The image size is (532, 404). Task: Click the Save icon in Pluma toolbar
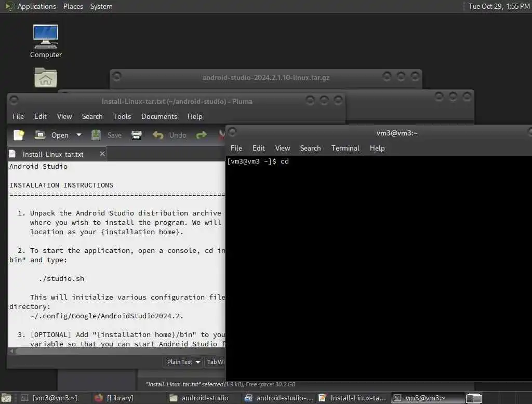click(x=96, y=135)
